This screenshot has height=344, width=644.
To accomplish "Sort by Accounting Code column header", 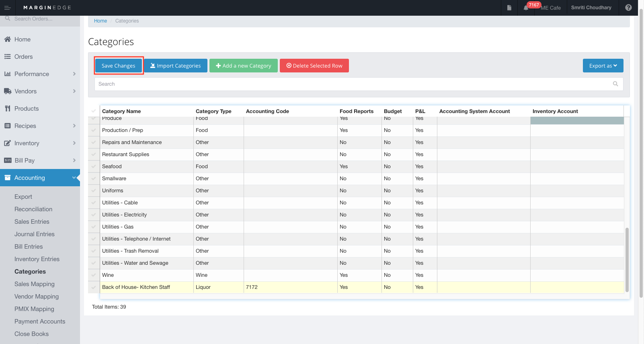I will tap(267, 111).
